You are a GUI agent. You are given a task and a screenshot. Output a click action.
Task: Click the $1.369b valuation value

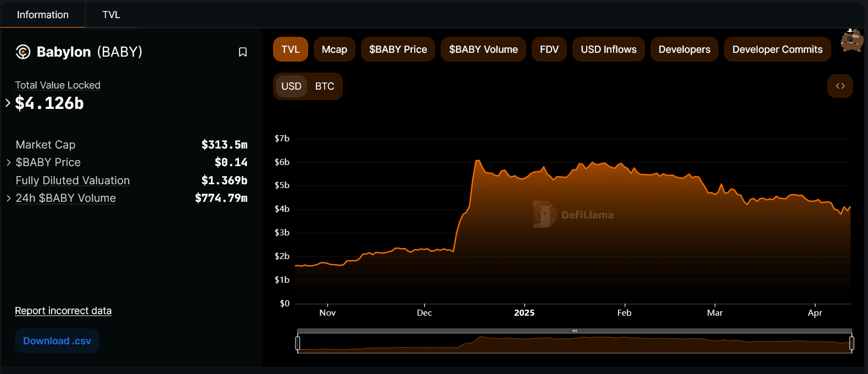point(224,180)
